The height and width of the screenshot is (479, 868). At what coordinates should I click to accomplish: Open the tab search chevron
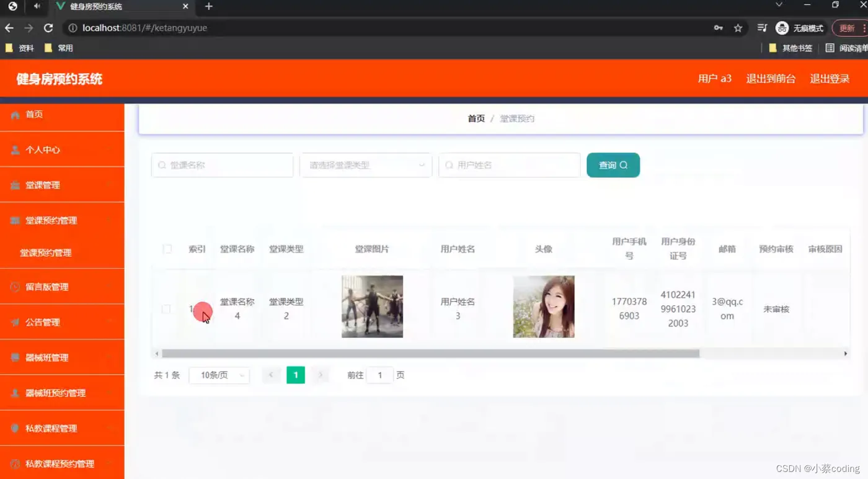point(779,5)
